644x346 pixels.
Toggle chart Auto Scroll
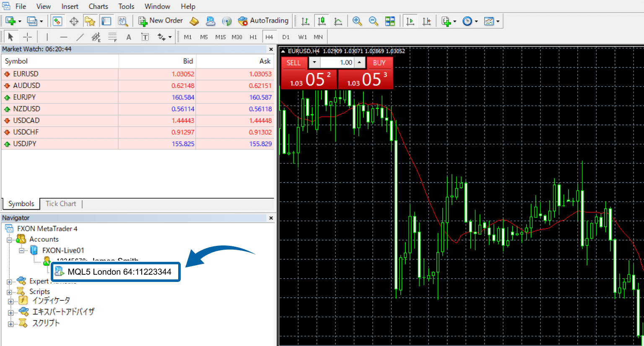(x=410, y=21)
